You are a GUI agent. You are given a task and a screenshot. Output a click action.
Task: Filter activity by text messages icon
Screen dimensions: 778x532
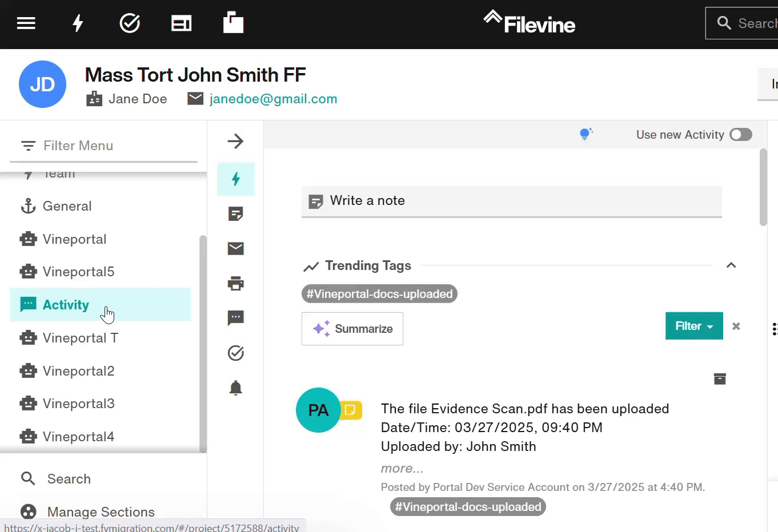(236, 318)
